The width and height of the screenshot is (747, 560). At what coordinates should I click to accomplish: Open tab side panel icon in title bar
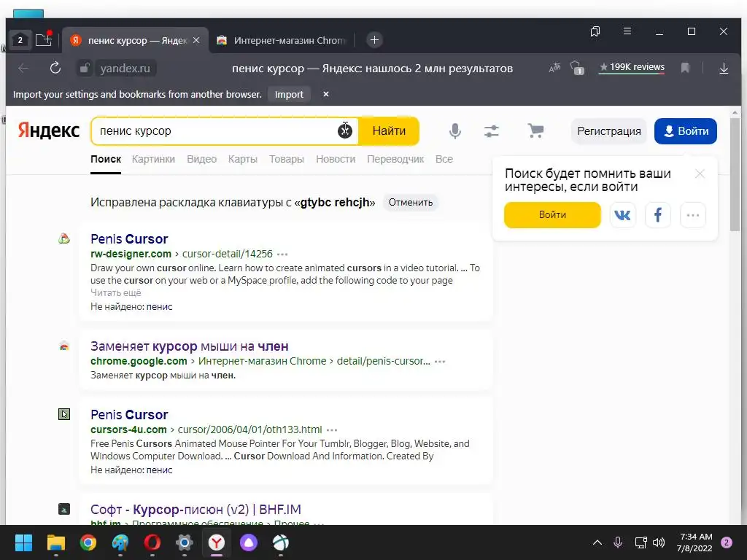click(x=595, y=31)
